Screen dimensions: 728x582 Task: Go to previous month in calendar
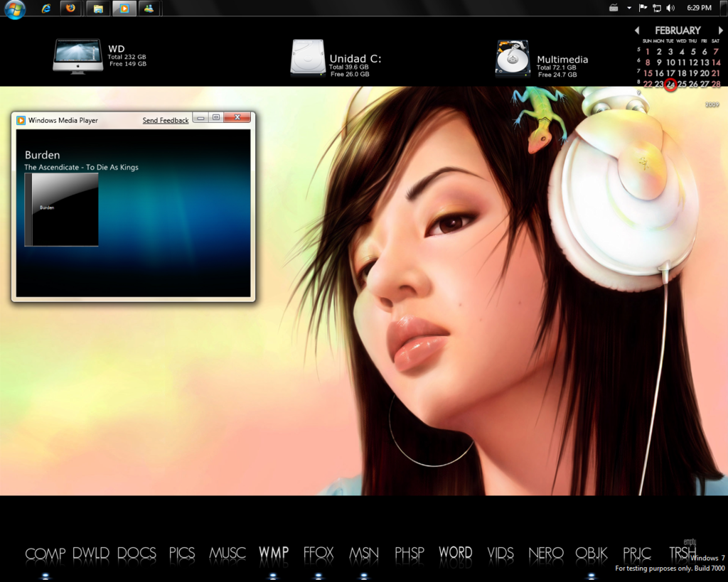(637, 31)
